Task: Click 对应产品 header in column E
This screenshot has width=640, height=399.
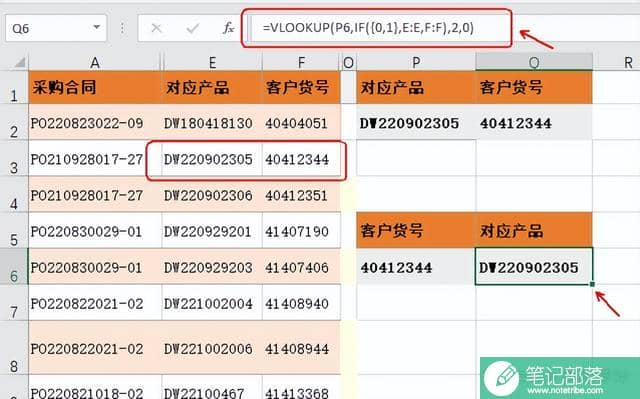Action: pos(212,87)
